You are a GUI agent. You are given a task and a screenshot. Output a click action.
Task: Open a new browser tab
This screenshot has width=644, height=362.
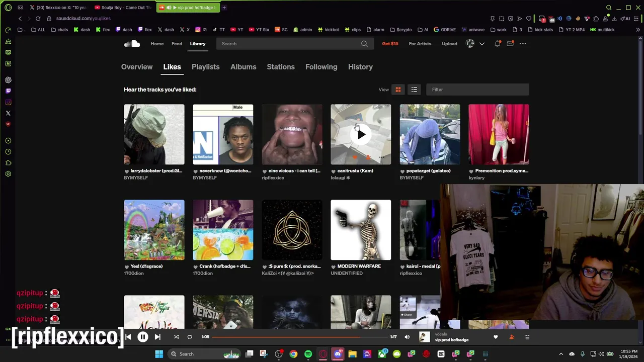coord(224,8)
